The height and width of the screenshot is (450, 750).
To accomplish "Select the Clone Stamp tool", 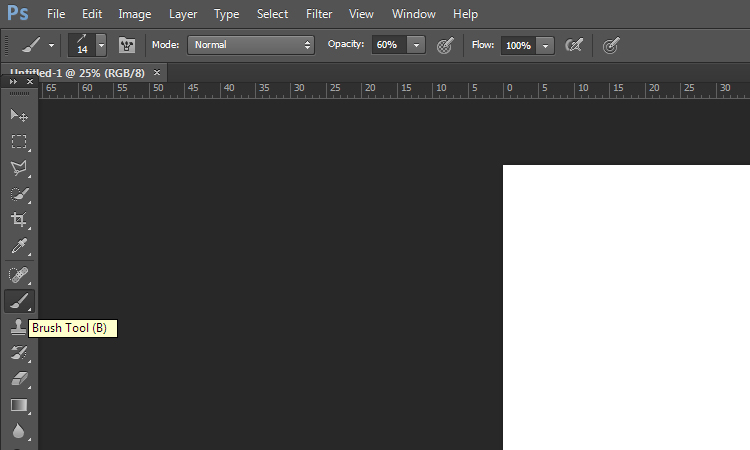I will click(x=18, y=328).
